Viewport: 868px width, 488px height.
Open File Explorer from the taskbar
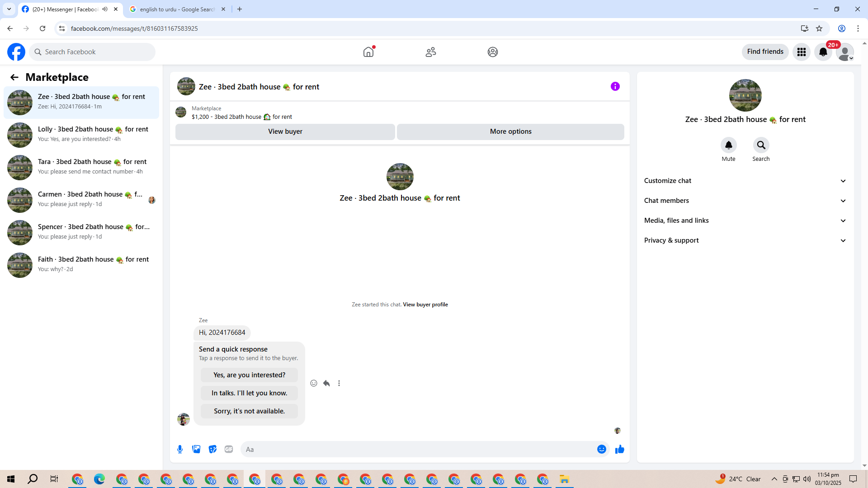point(564,479)
